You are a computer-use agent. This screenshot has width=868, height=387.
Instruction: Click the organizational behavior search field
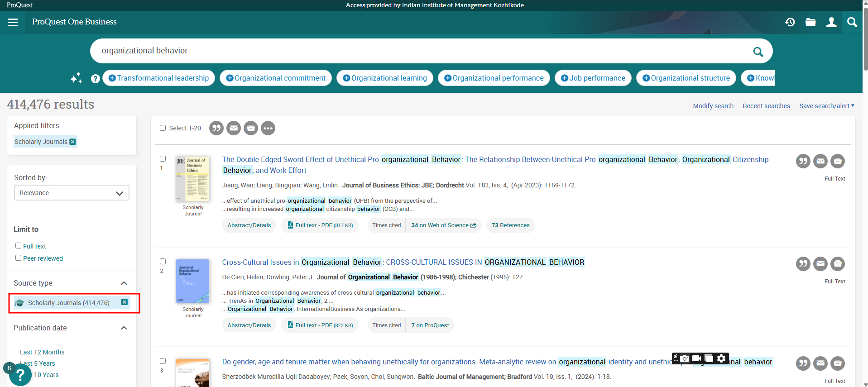[x=408, y=51]
